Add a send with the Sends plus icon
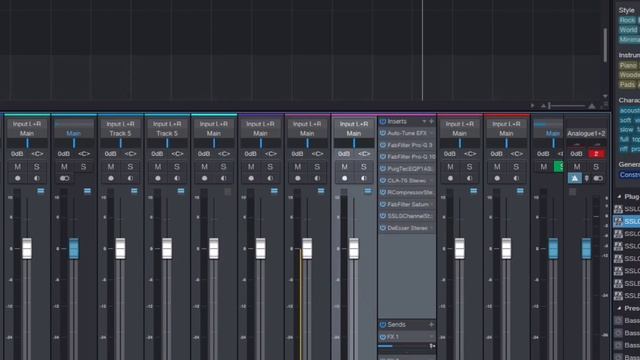The height and width of the screenshot is (360, 640). tap(431, 325)
